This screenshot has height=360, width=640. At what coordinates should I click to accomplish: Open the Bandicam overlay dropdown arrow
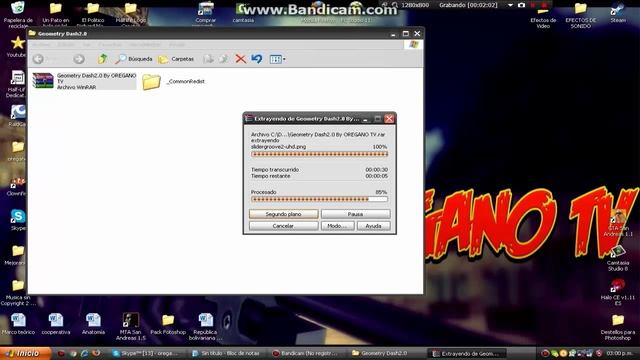pyautogui.click(x=510, y=5)
